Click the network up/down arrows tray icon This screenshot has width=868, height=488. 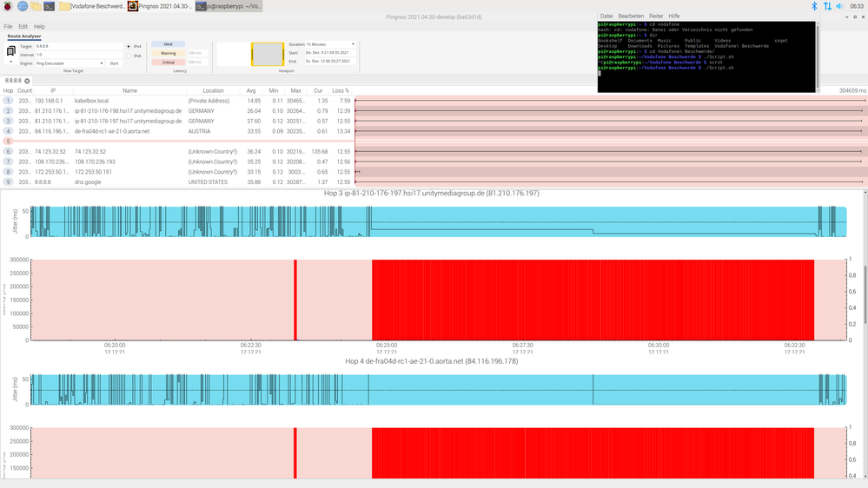tap(827, 6)
